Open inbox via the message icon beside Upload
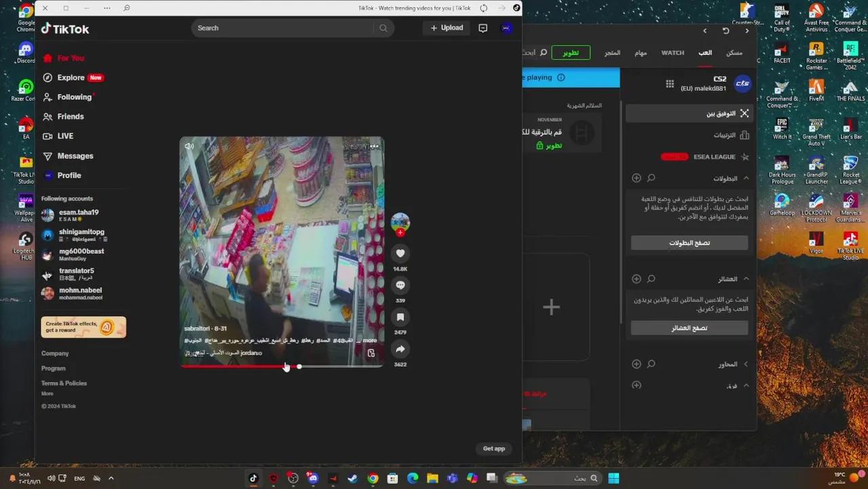The height and width of the screenshot is (489, 868). coord(483,28)
